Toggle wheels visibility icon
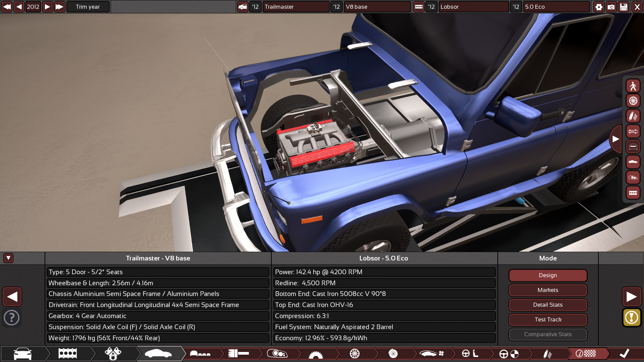The width and height of the screenshot is (644, 362). (633, 101)
